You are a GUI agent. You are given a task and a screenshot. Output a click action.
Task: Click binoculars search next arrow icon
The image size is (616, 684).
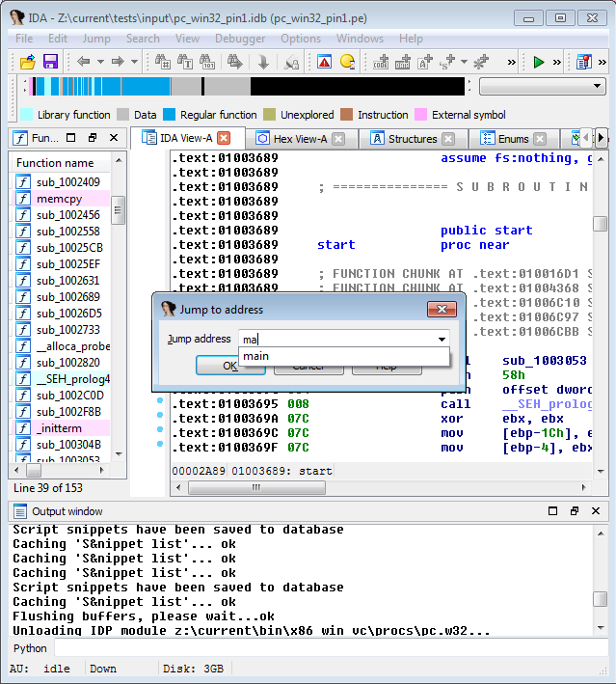point(235,62)
